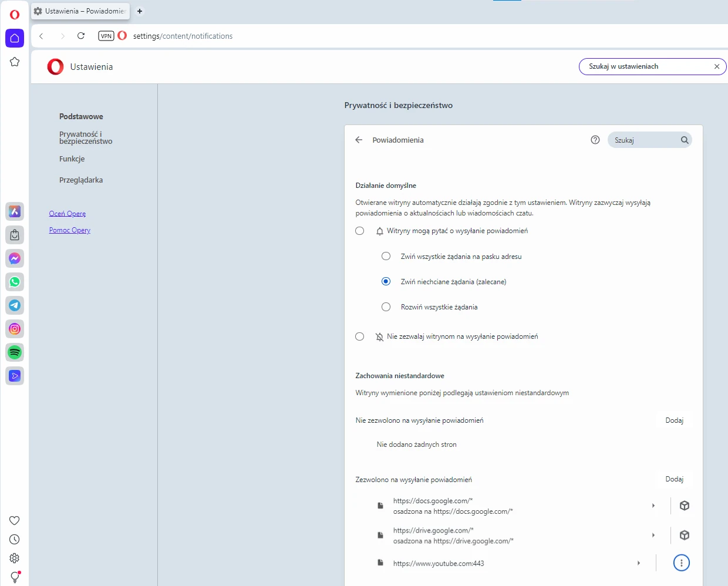Expand the www.youtube.com:443 entry arrow
The width and height of the screenshot is (728, 586).
click(x=639, y=563)
